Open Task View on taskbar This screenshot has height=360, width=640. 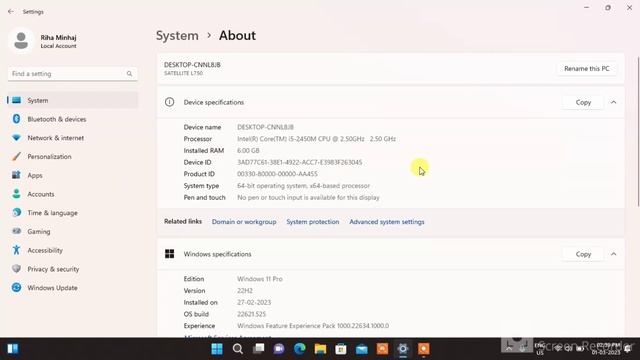[258, 349]
